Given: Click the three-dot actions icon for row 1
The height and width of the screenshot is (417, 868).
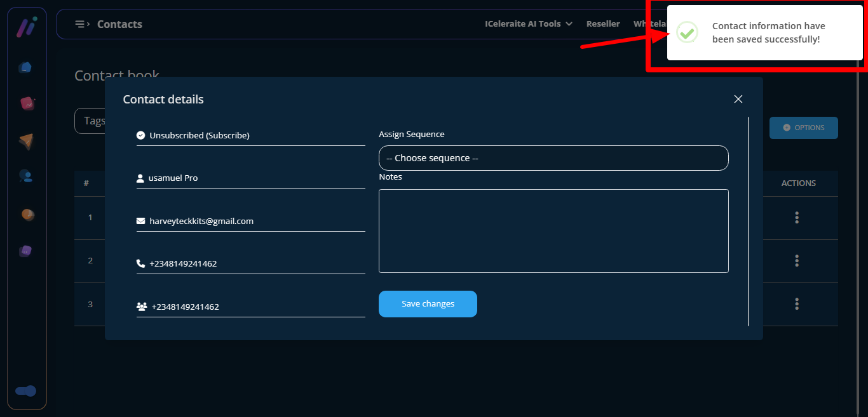Looking at the screenshot, I should (796, 218).
